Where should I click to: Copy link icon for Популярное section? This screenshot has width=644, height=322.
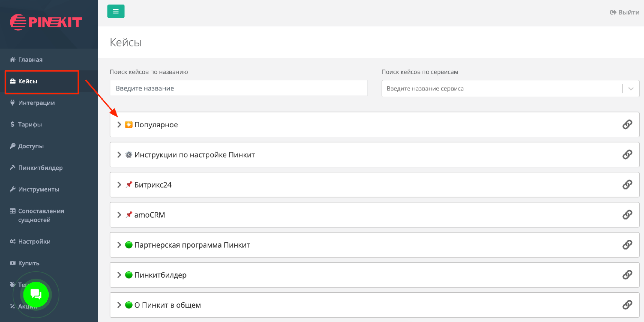tap(627, 124)
